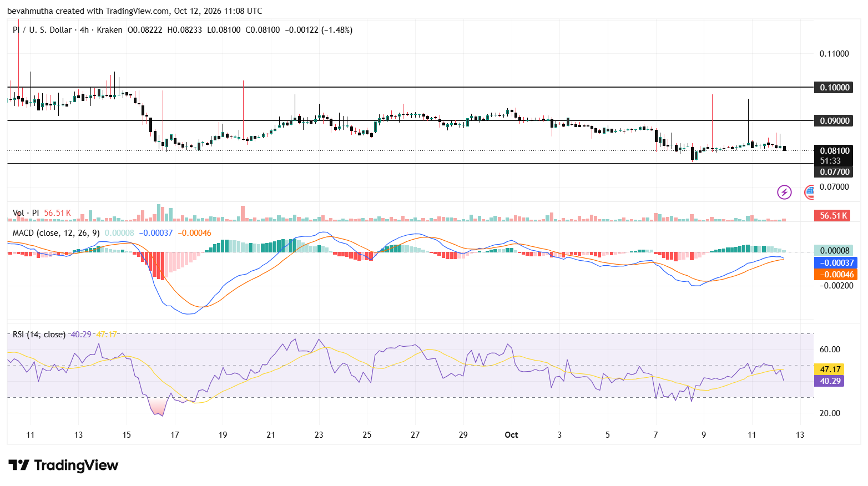Click the close value C0.08100 in the legend
The width and height of the screenshot is (868, 486).
[x=263, y=30]
